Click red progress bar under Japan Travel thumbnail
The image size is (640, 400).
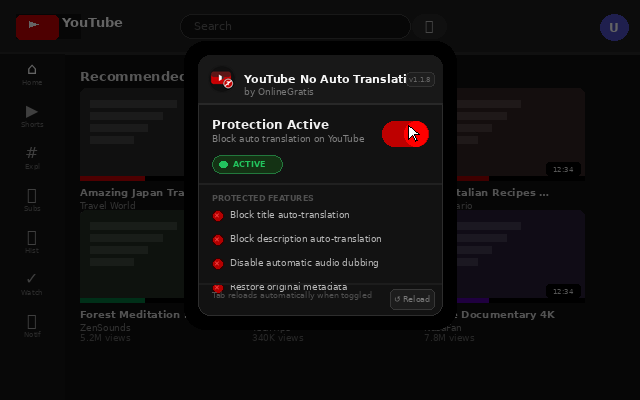(113, 178)
